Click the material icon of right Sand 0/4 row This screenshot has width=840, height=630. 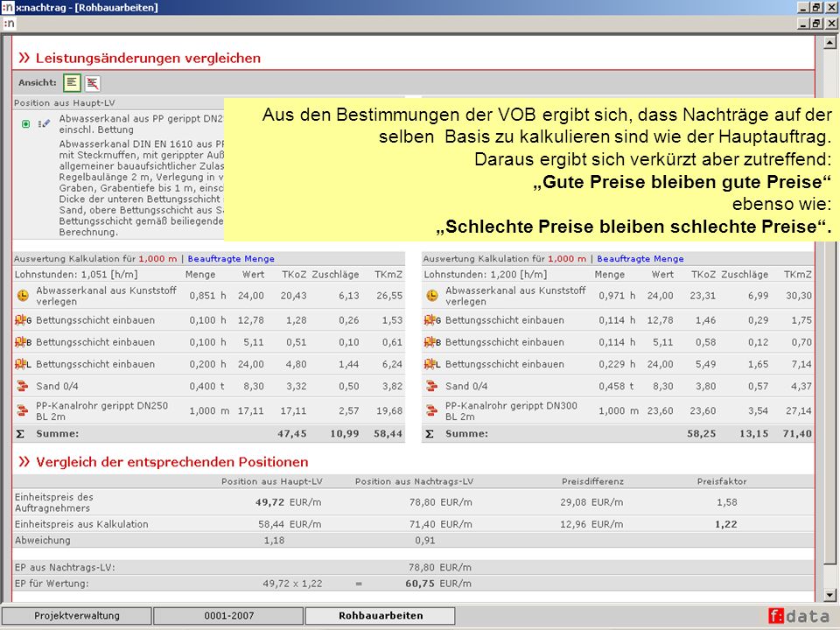(431, 386)
